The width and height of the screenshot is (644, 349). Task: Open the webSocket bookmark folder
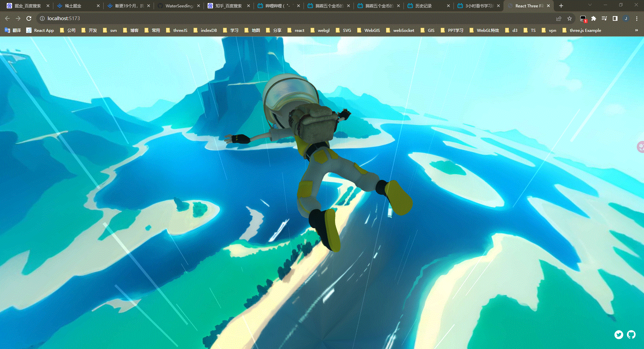point(400,30)
